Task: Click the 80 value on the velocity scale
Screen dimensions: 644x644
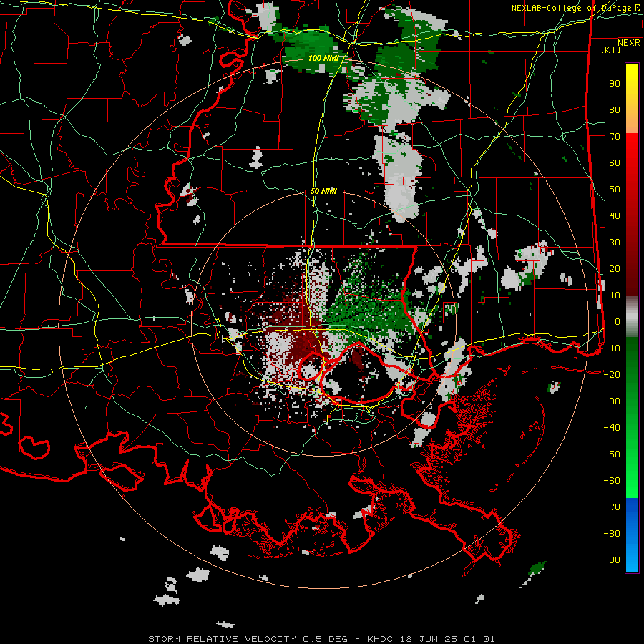Action: (x=615, y=109)
